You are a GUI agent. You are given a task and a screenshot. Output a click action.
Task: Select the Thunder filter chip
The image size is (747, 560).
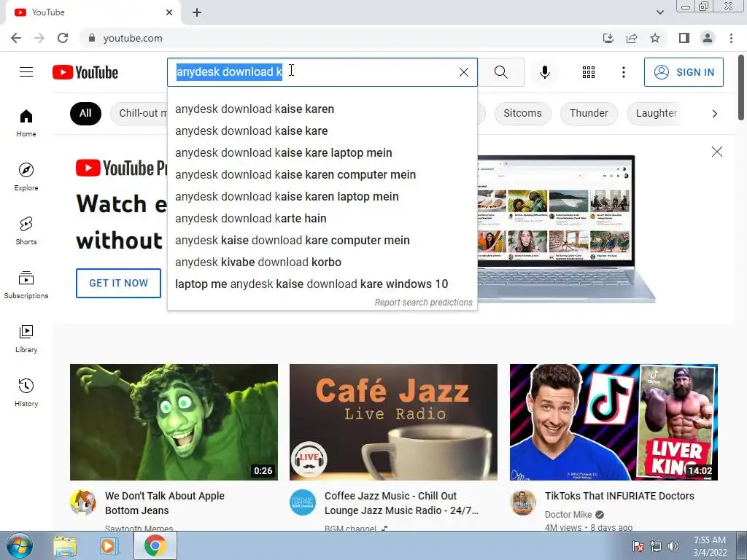coord(589,113)
